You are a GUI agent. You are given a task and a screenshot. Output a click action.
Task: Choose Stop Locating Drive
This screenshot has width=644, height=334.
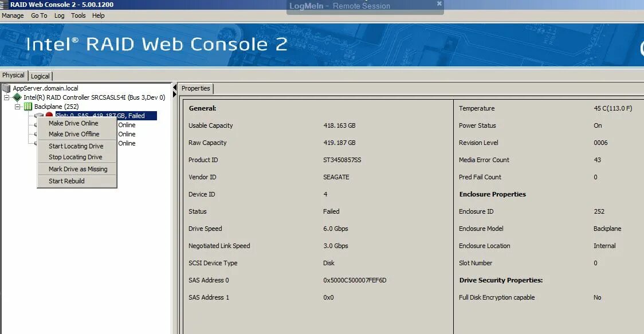77,157
